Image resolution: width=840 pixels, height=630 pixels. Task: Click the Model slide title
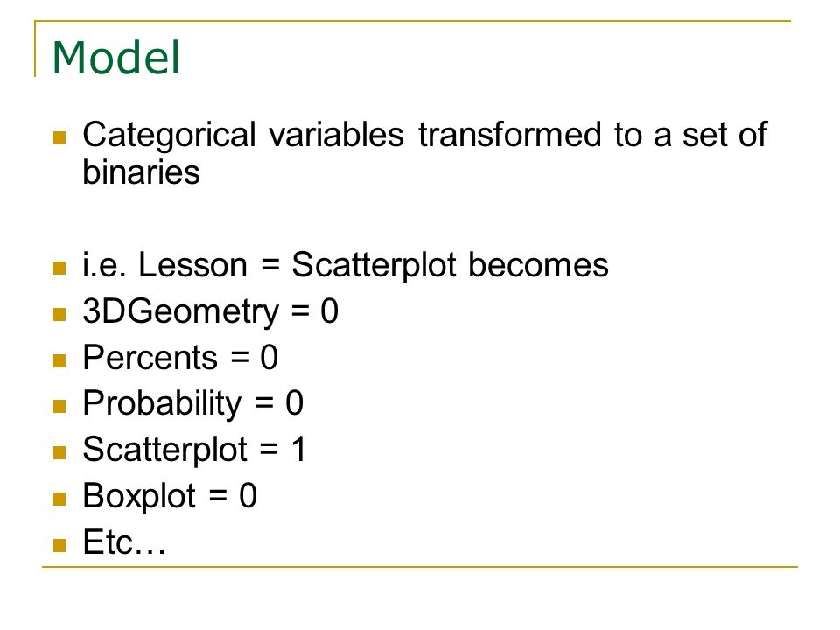[x=115, y=58]
